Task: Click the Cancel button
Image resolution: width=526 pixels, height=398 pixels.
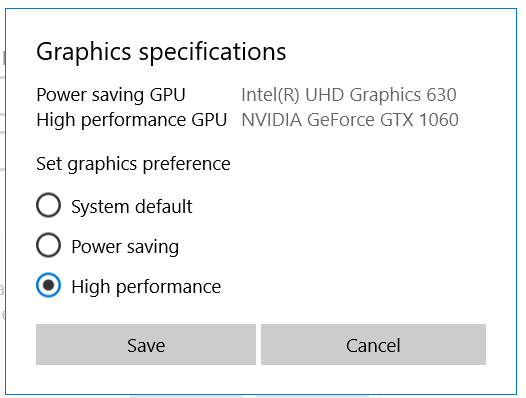Action: (x=373, y=344)
